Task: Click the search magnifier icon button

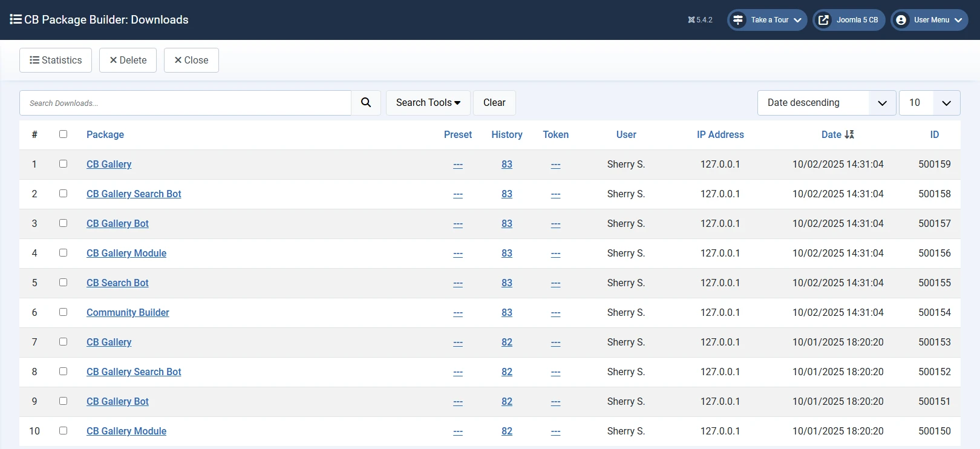Action: click(x=366, y=103)
